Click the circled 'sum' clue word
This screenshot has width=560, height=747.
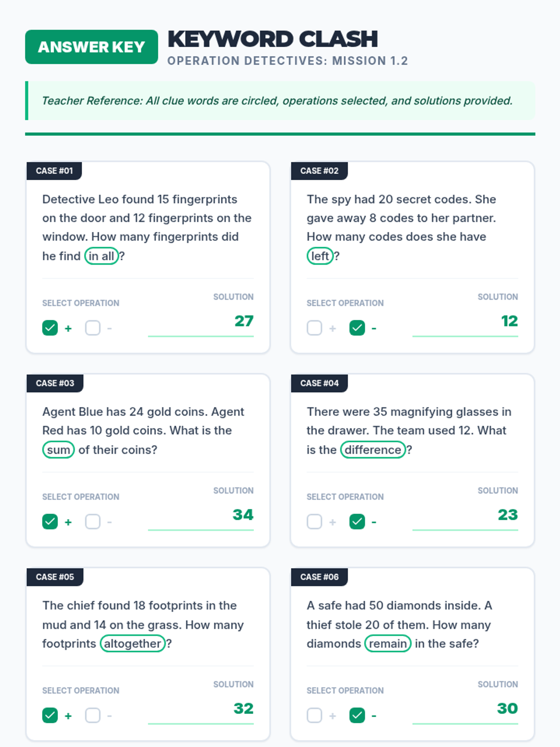58,450
